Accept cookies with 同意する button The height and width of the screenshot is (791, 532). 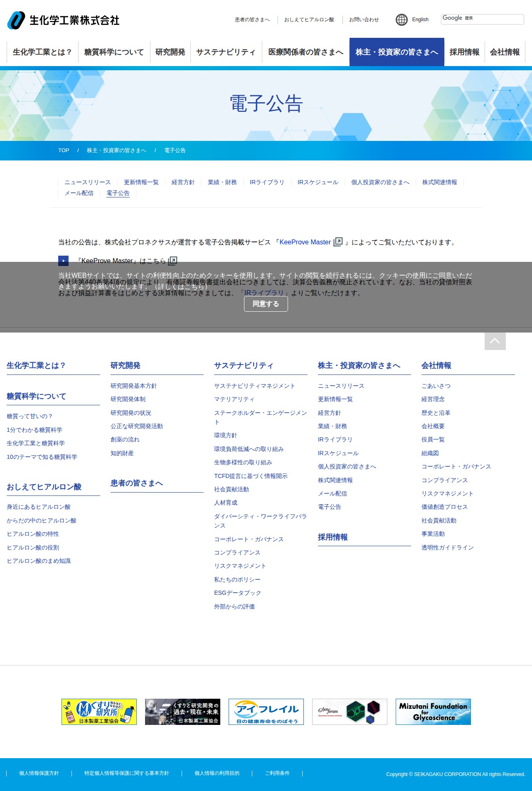[266, 304]
